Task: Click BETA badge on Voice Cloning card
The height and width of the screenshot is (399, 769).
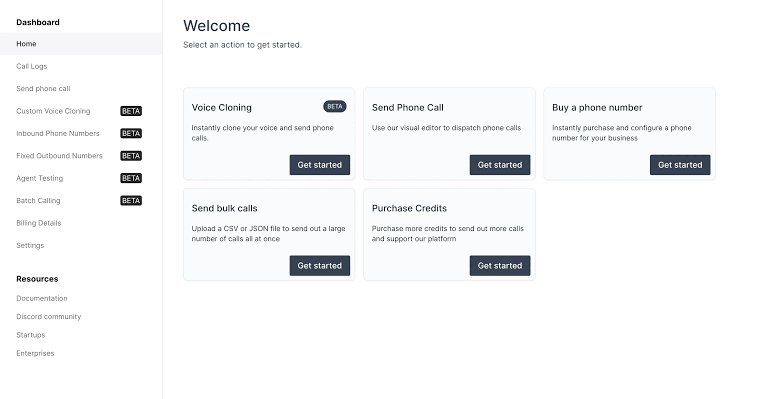Action: coord(334,106)
